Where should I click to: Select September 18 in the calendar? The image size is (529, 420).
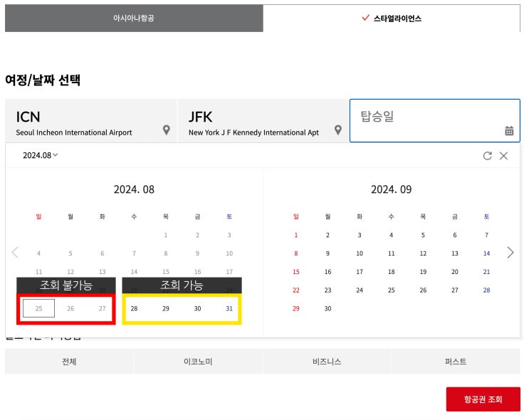[x=392, y=271]
